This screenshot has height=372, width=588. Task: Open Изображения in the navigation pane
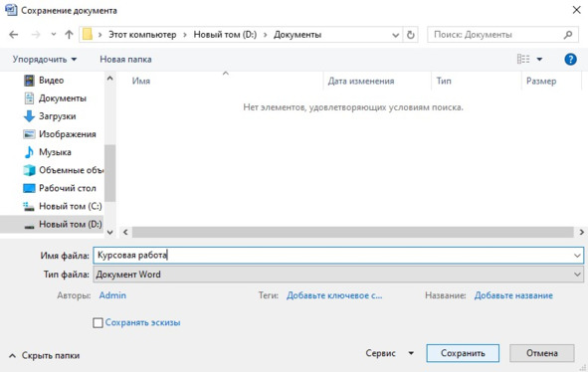click(67, 134)
